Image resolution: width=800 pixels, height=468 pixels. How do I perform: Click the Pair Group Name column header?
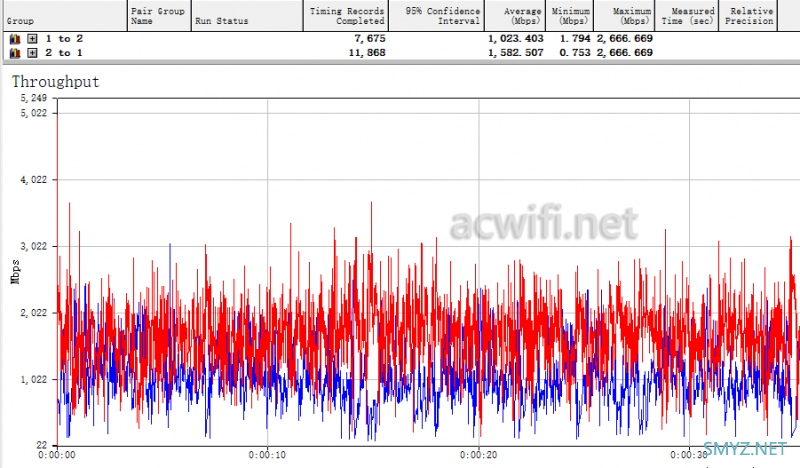(157, 15)
